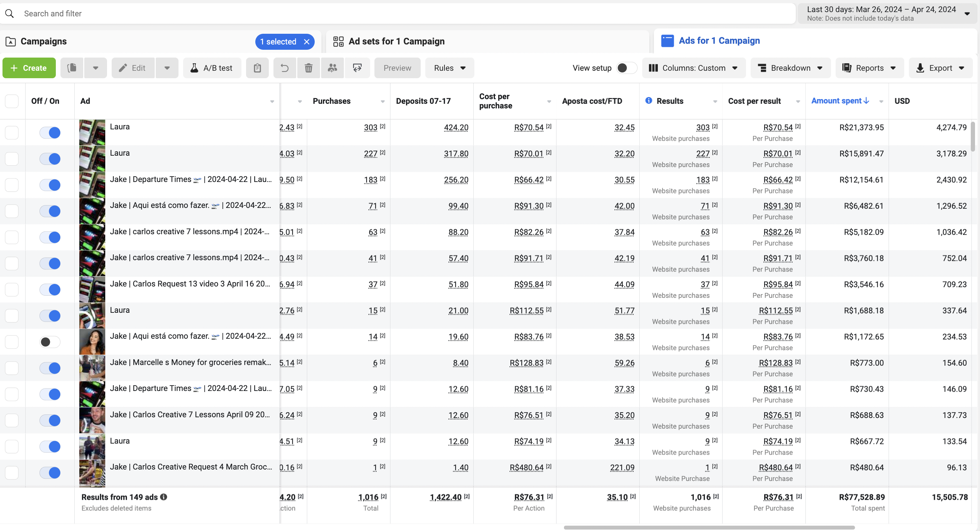This screenshot has height=531, width=980.
Task: Click the A/B test button
Action: coord(212,68)
